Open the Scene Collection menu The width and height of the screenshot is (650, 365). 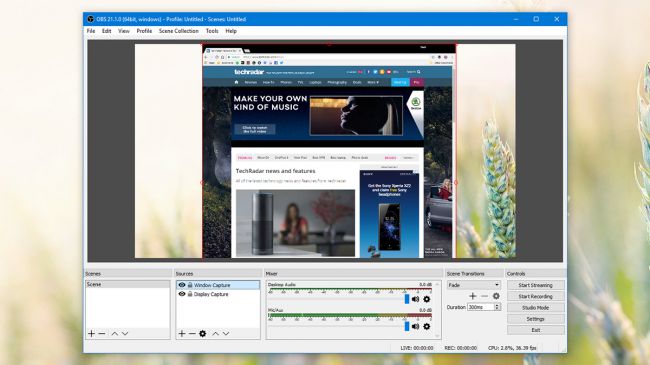[179, 31]
